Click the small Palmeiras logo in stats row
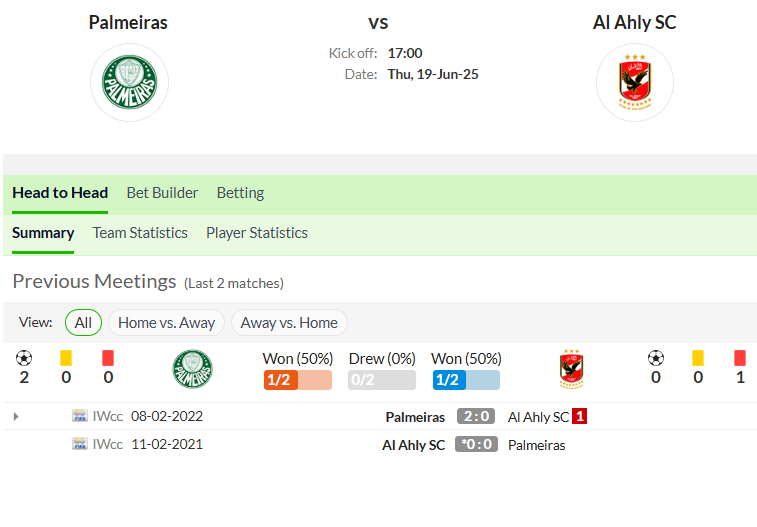This screenshot has width=757, height=527. pyautogui.click(x=192, y=369)
